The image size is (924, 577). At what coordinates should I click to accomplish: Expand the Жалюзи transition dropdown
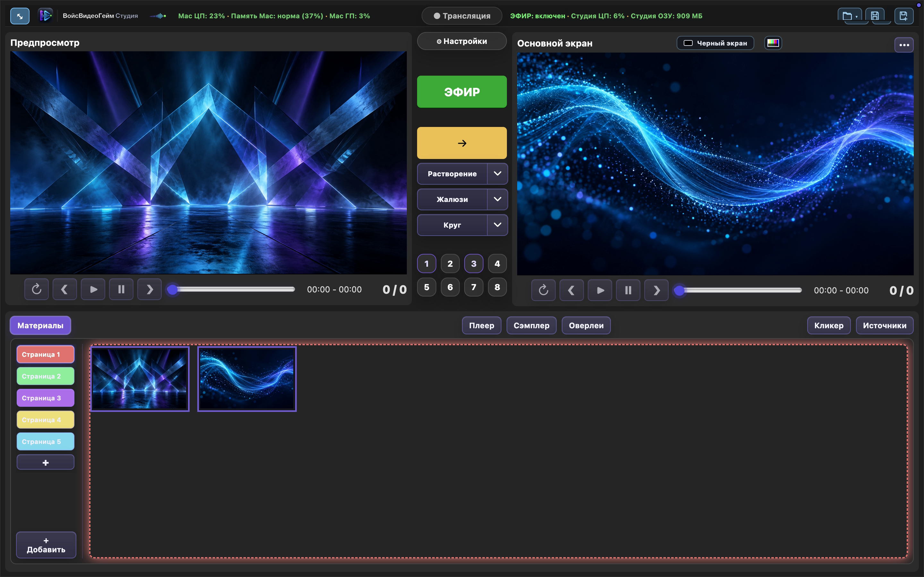click(498, 199)
